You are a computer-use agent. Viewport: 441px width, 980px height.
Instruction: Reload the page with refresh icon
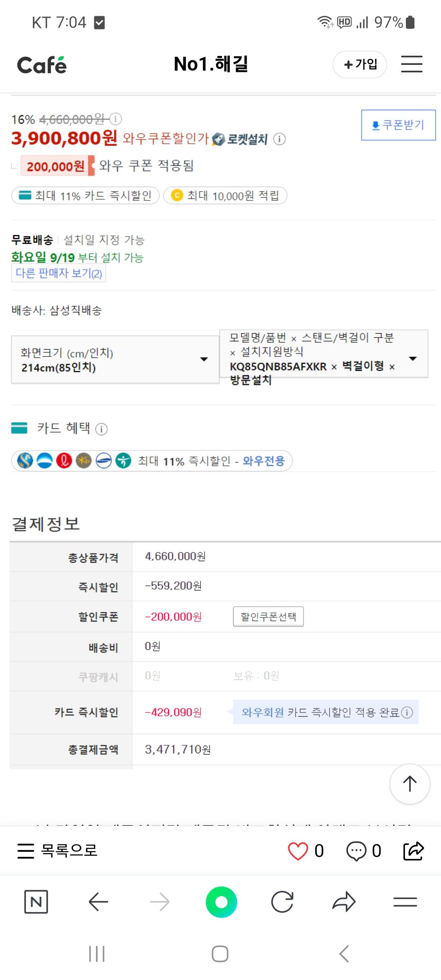tap(283, 902)
